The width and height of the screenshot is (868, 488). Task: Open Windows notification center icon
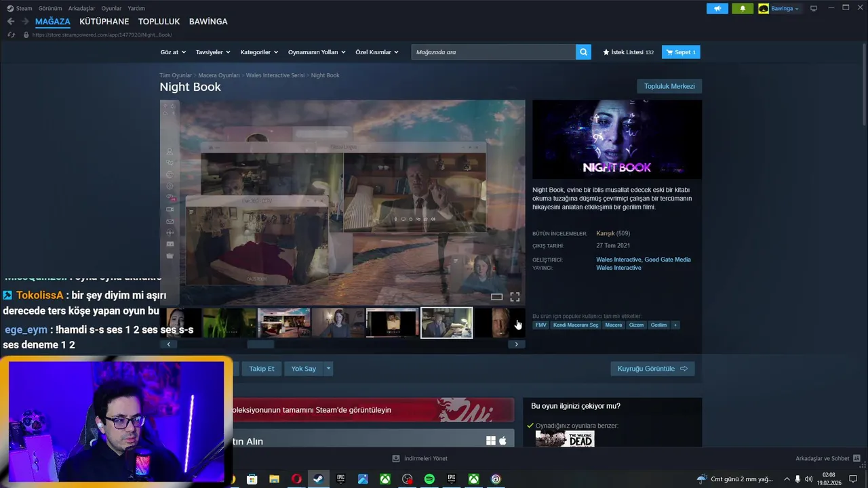pyautogui.click(x=853, y=479)
